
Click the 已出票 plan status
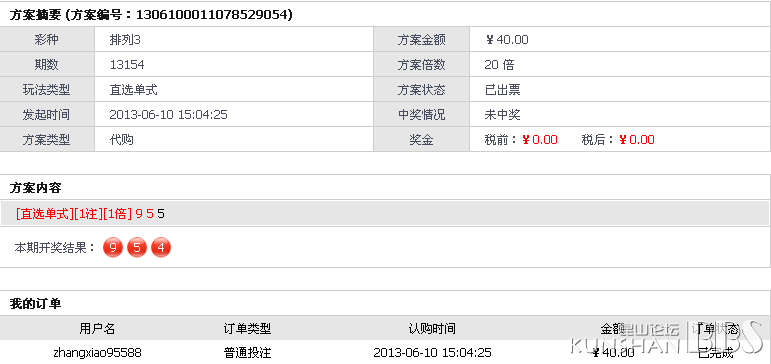coord(503,90)
